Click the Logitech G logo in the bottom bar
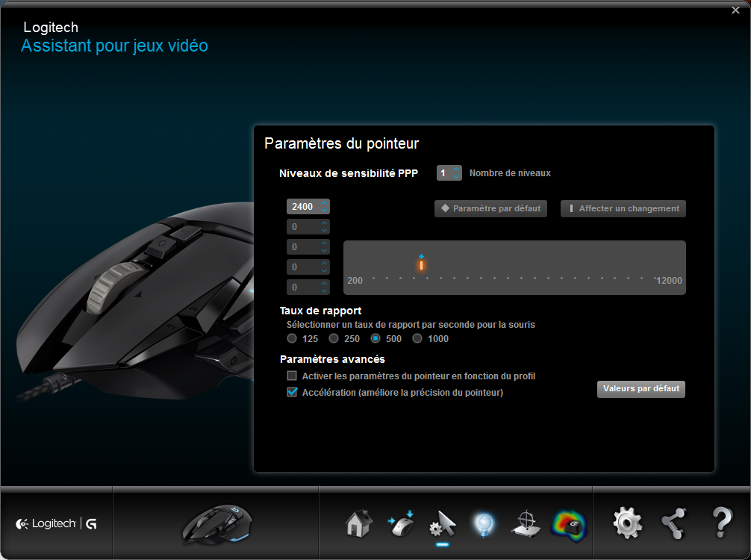 tap(57, 523)
